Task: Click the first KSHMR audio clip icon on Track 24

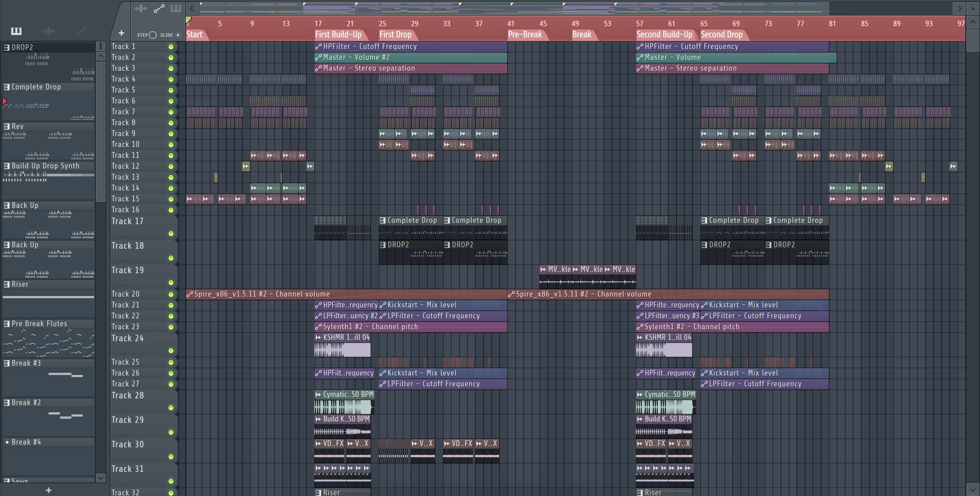Action: 318,337
